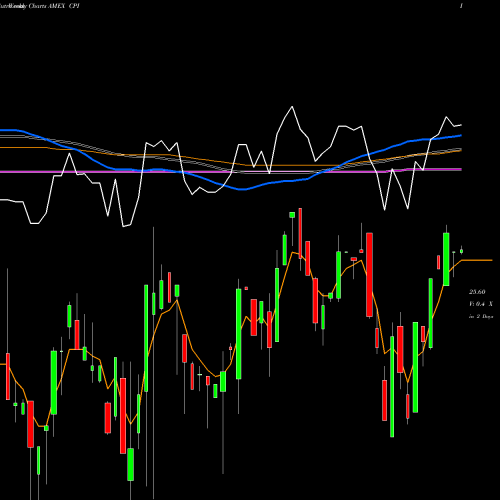
Task: Click the volume label V: 0.4 X
Action: [481, 304]
